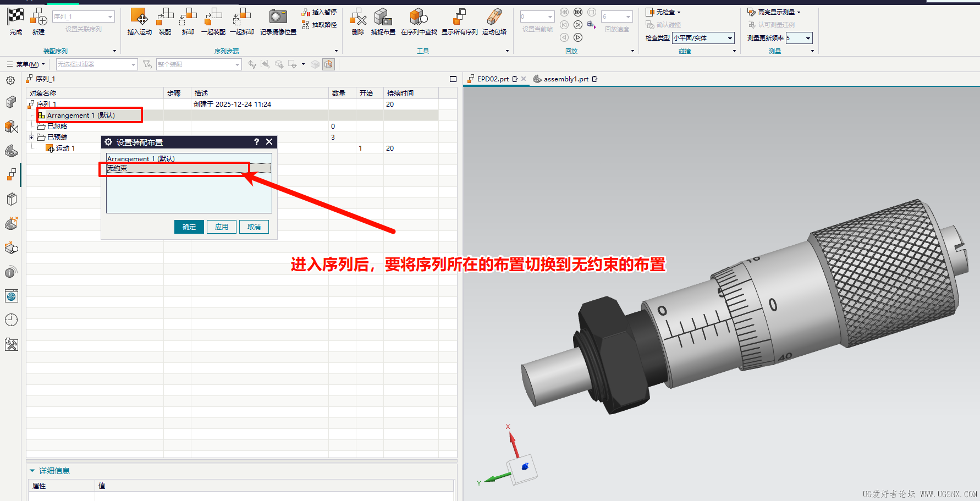This screenshot has width=980, height=501.
Task: Open the 菜单(M) menu
Action: 26,64
